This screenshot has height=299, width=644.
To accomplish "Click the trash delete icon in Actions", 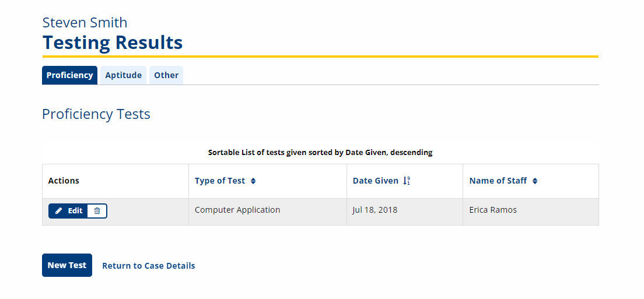I will (x=97, y=211).
